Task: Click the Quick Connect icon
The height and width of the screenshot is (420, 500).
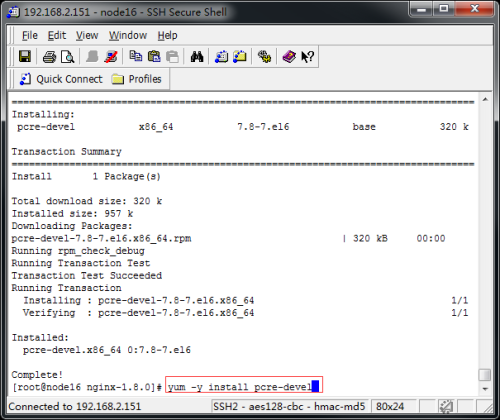Action: [x=25, y=79]
